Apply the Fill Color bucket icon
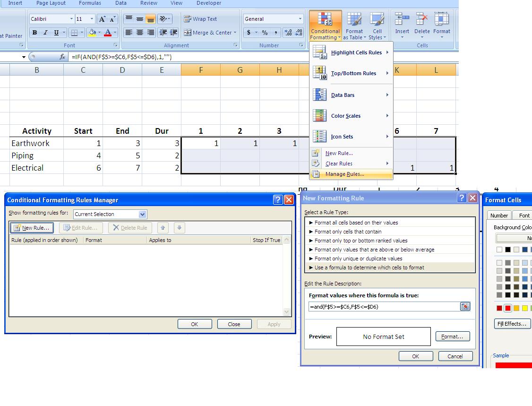532x406 pixels. pyautogui.click(x=92, y=33)
